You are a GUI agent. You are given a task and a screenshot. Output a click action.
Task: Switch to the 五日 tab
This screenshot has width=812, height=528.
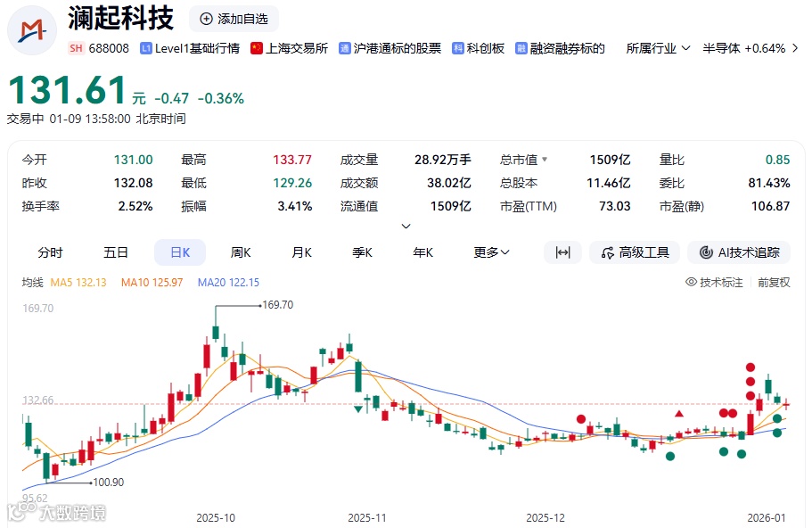116,252
